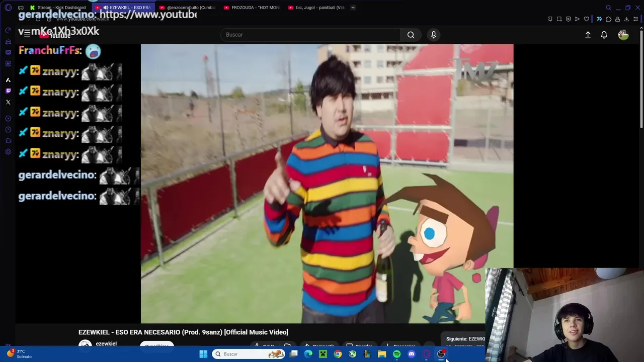Take a snapshot with the capture icon
This screenshot has height=362, width=644.
559,19
